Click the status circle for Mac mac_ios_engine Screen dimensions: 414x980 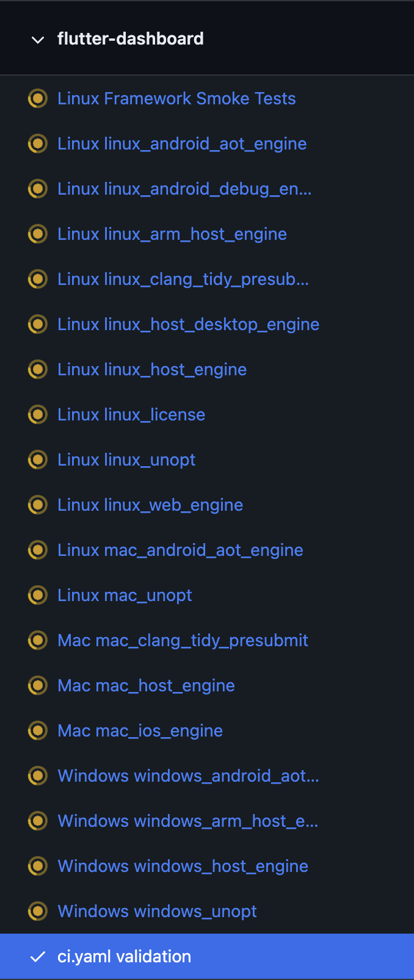37,730
